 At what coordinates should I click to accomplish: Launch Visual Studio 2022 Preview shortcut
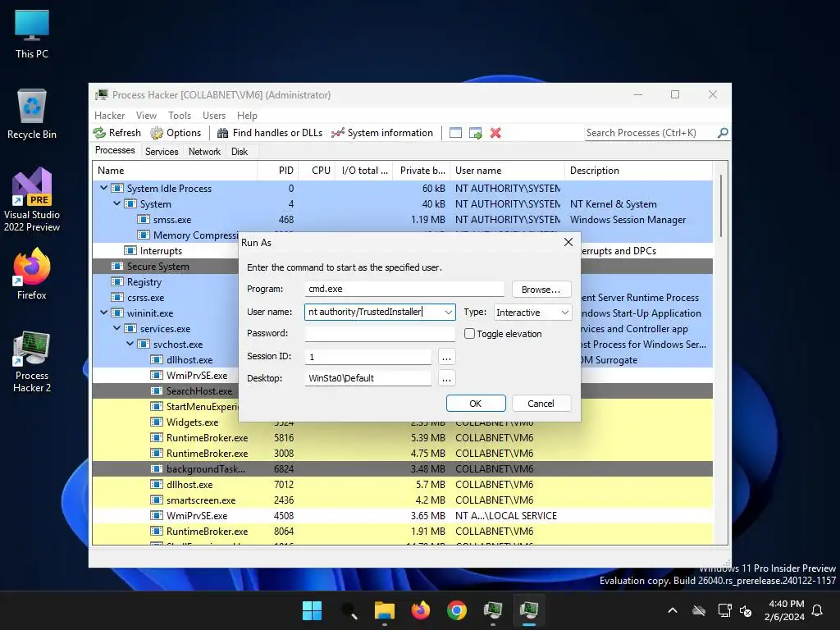point(32,199)
